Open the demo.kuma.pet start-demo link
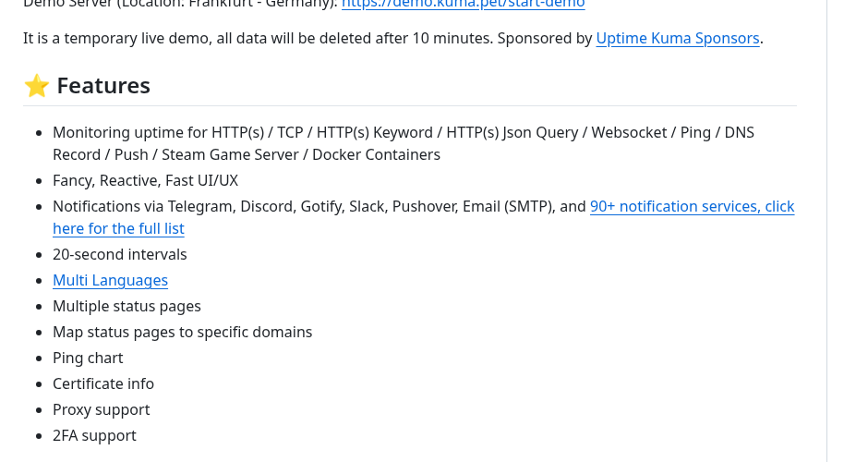This screenshot has height=462, width=868. [463, 4]
